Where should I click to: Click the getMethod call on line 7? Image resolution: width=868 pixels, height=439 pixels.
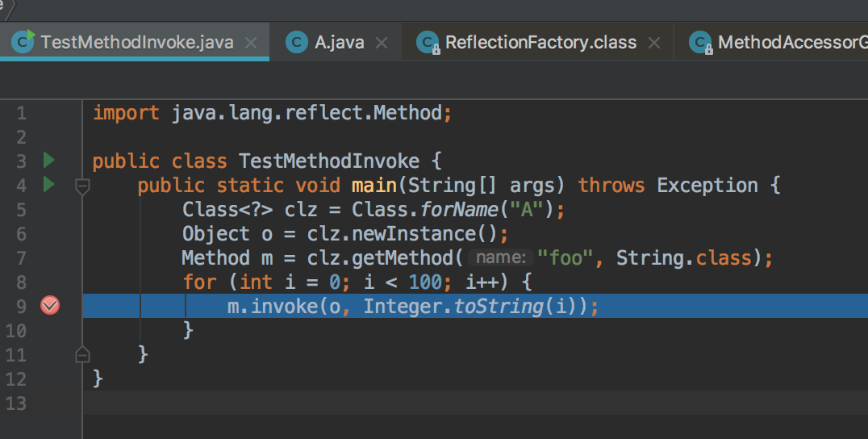coord(420,258)
